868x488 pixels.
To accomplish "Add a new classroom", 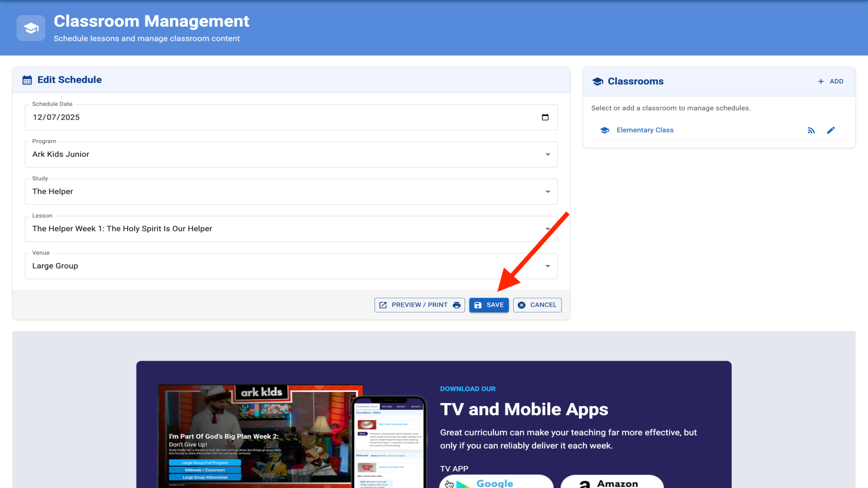I will tap(830, 81).
